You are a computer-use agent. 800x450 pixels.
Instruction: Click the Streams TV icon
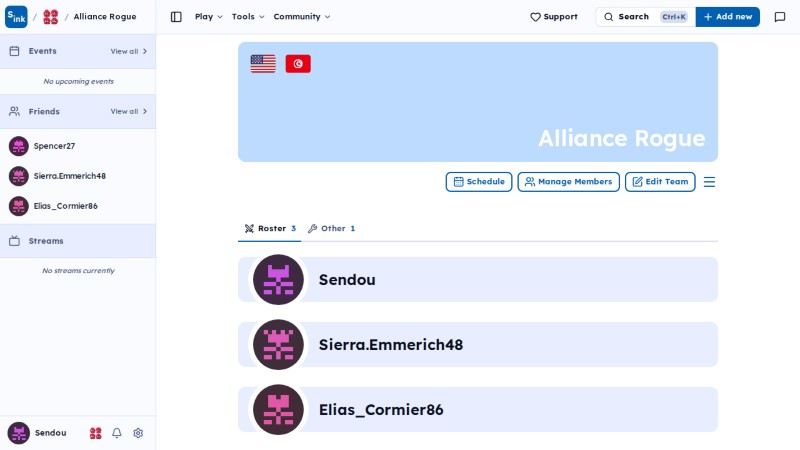pos(14,241)
